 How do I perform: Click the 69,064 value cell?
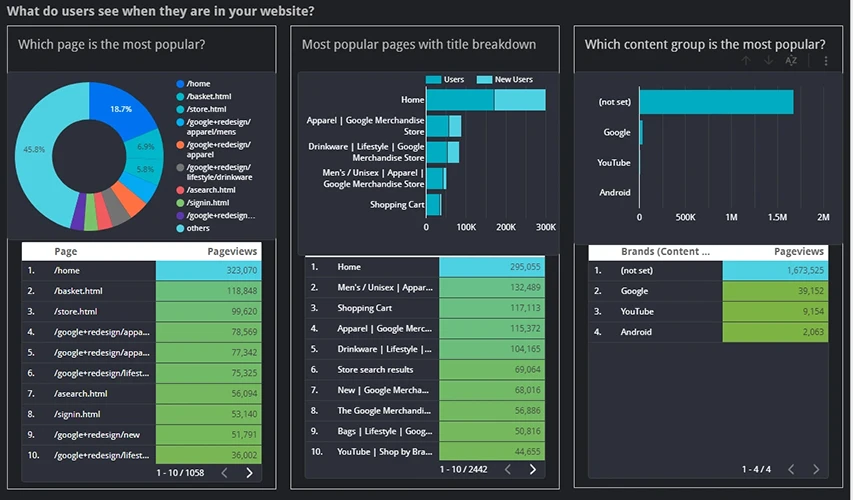click(x=492, y=369)
